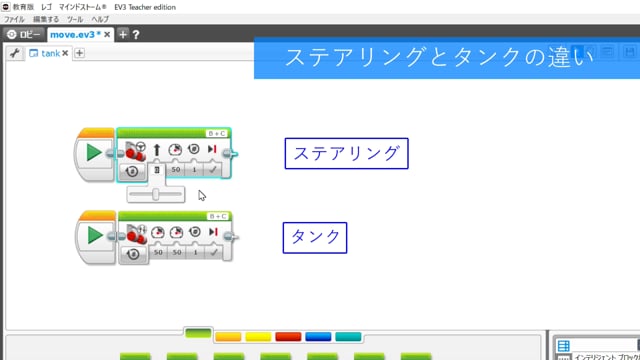Select the red Data Operations palette tab
The image size is (640, 360).
(x=288, y=337)
